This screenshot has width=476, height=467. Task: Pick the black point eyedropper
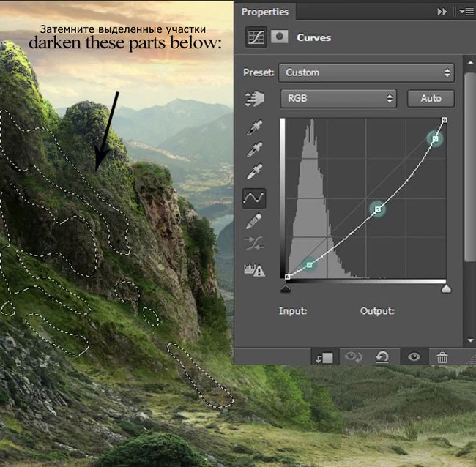coord(254,127)
